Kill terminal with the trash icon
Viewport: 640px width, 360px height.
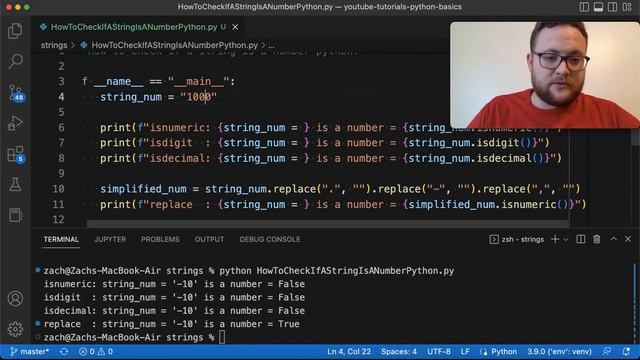pos(597,239)
